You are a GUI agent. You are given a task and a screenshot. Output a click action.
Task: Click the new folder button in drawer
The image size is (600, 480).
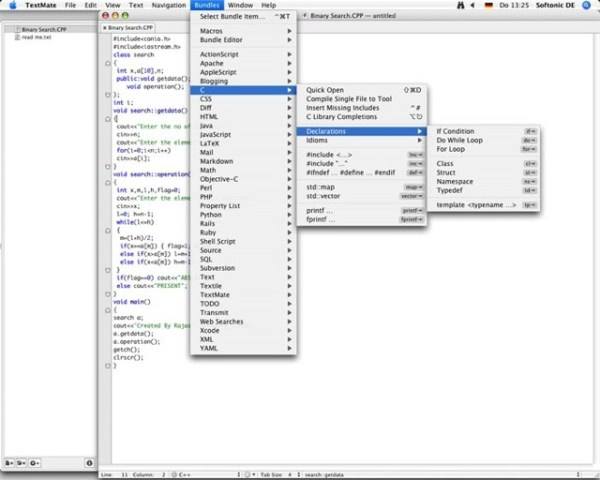point(21,463)
